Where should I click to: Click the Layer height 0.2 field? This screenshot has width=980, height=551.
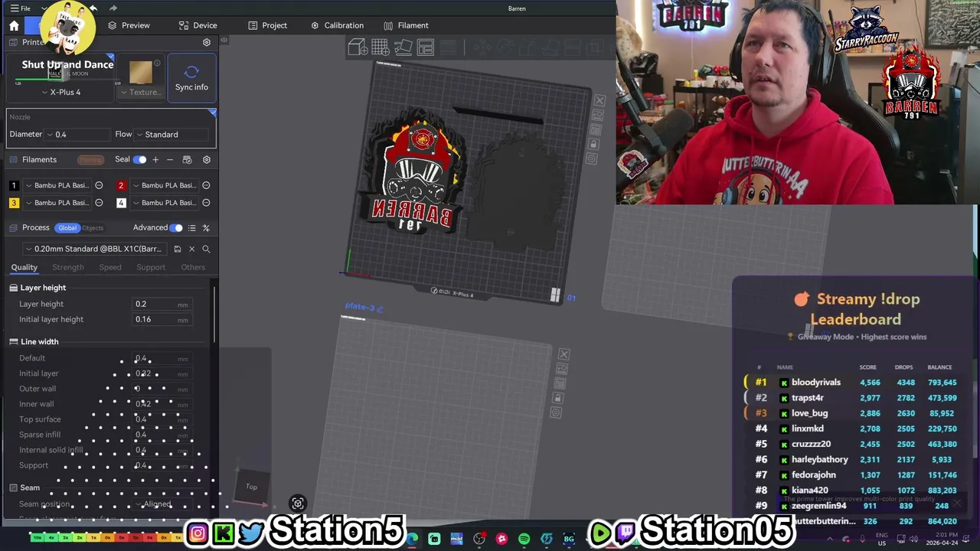coord(161,305)
